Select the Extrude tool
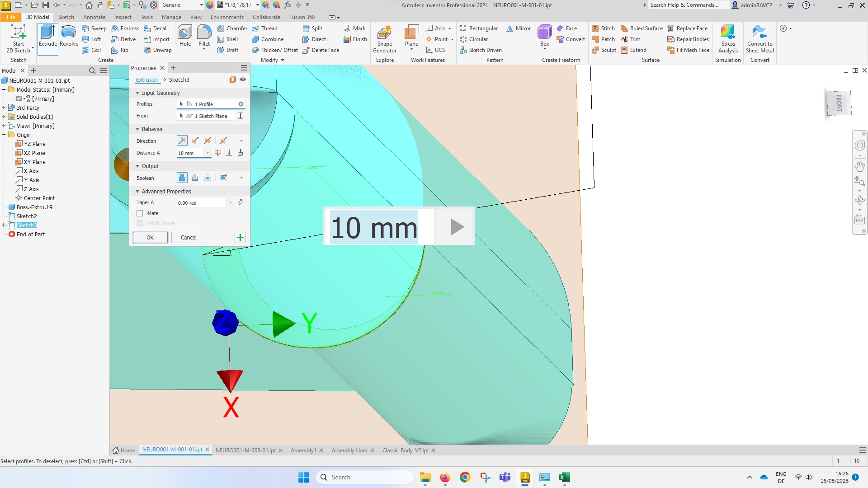868x488 pixels. [x=47, y=38]
